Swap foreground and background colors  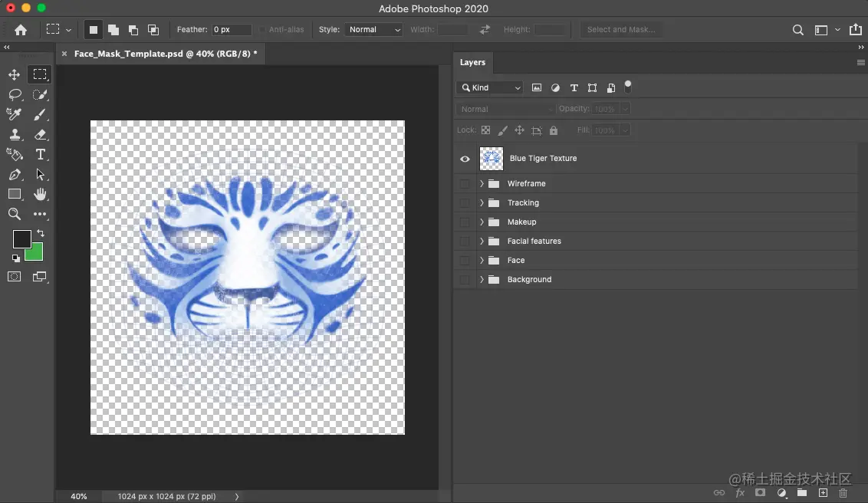41,233
